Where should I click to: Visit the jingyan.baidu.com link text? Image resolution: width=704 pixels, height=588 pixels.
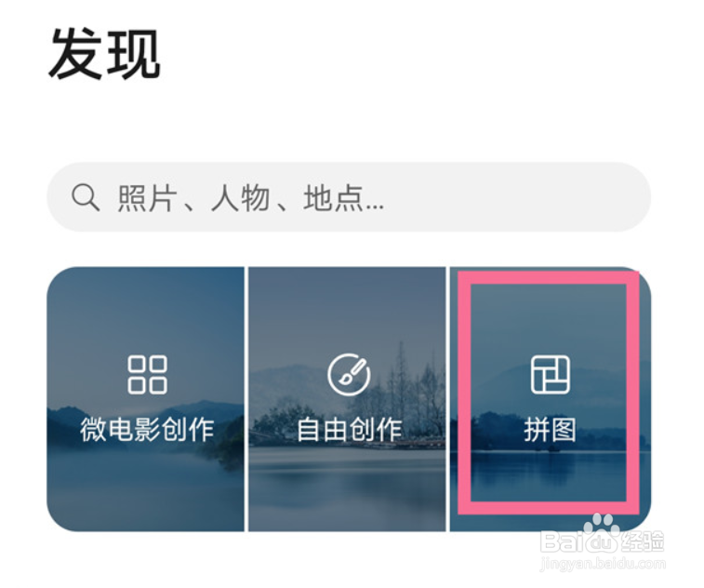603,563
